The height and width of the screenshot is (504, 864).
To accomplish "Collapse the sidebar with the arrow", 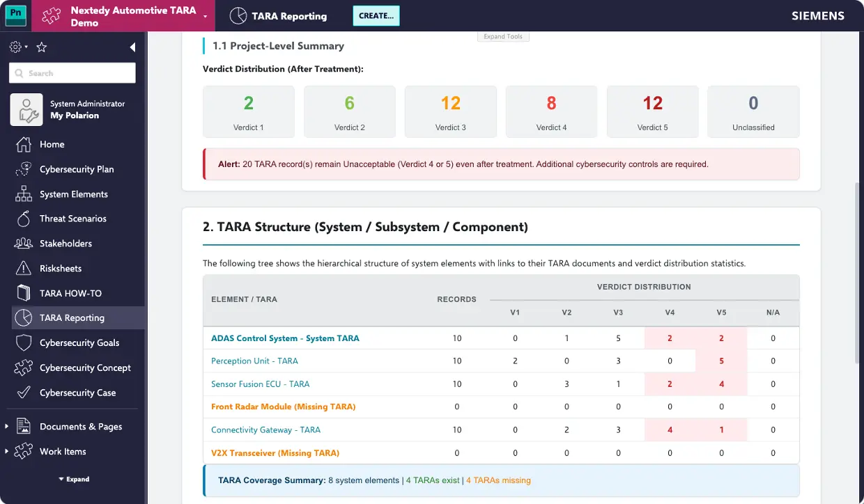I will pos(132,47).
